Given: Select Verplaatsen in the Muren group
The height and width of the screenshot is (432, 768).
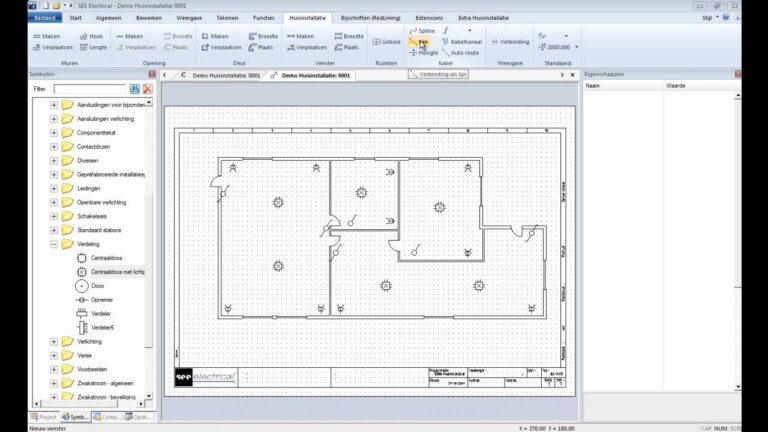Looking at the screenshot, I should [52, 48].
